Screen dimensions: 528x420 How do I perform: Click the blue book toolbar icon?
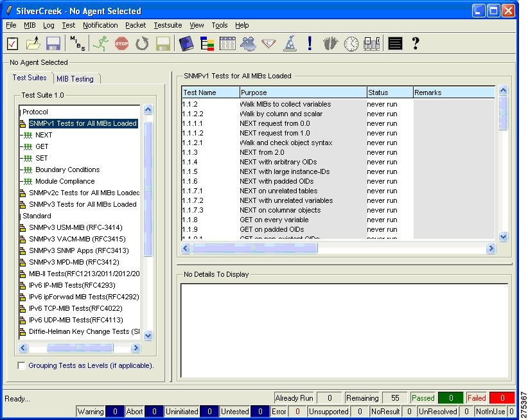pos(186,44)
